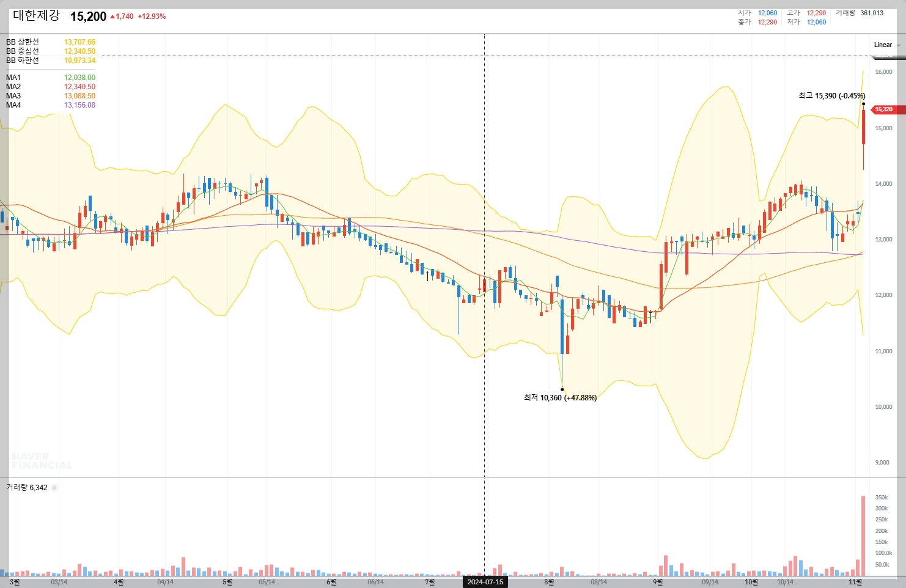Click the 거래량 6,342 volume label
Image resolution: width=906 pixels, height=588 pixels.
point(27,488)
